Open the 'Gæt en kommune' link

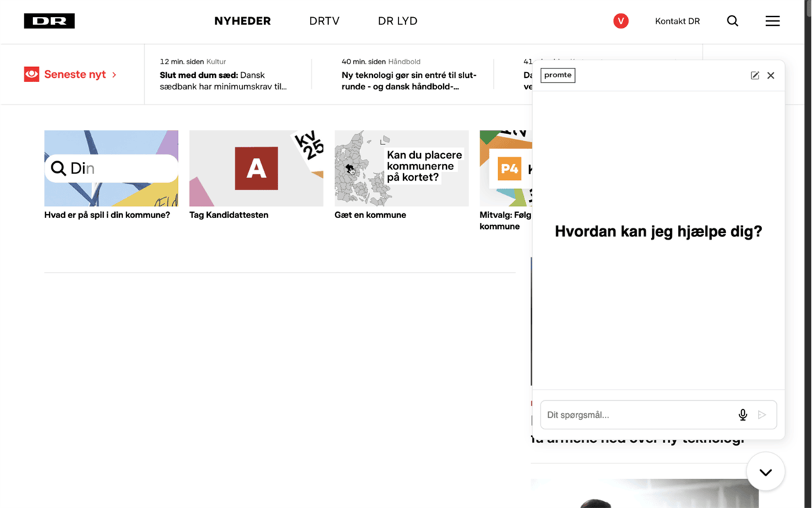(x=370, y=215)
